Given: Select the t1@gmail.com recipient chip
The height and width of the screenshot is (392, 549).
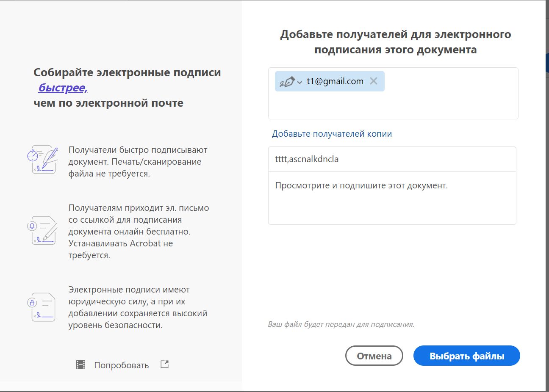Looking at the screenshot, I should pyautogui.click(x=335, y=81).
